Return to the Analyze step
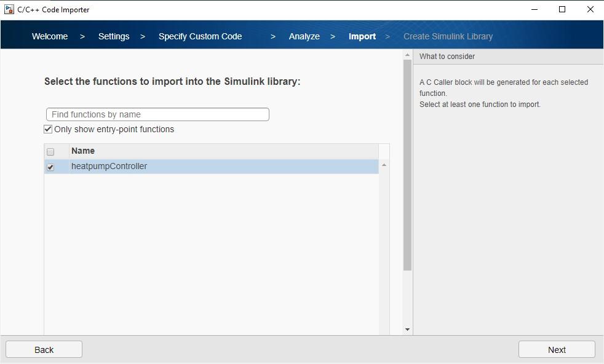The width and height of the screenshot is (604, 364). point(304,36)
